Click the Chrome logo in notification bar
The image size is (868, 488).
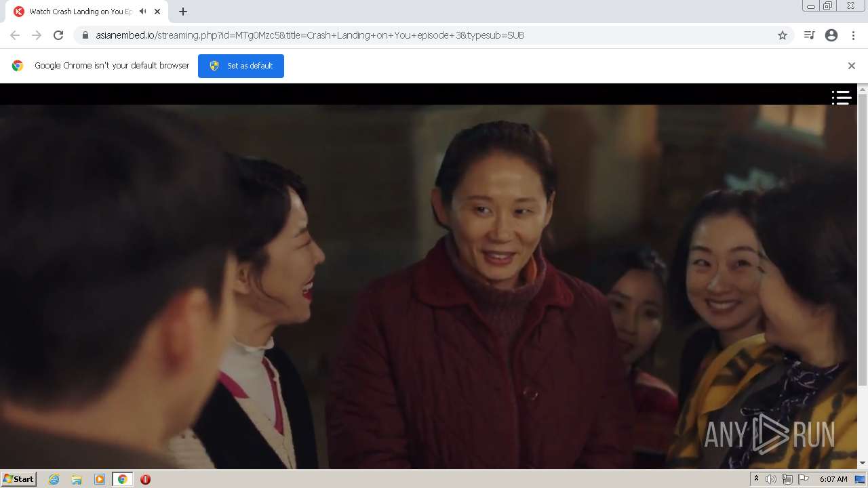pos(18,66)
